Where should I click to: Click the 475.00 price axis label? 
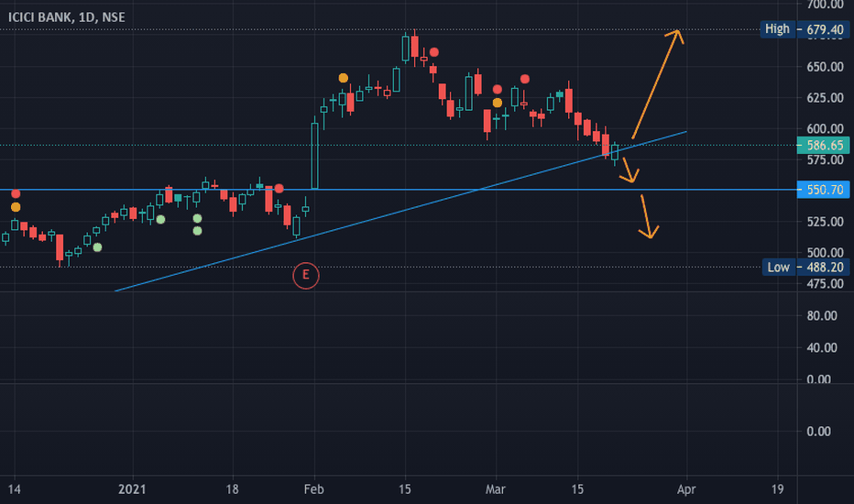(825, 283)
